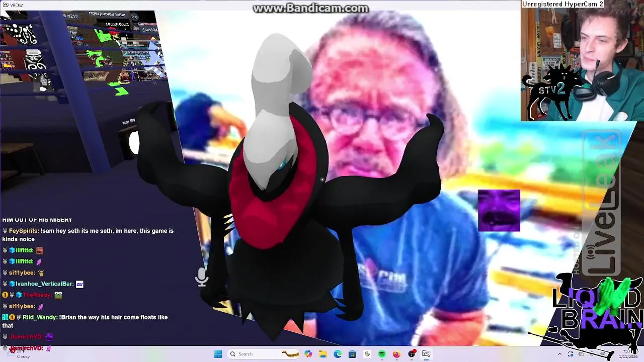Click the blue cube badge beside Ivanhoe_VerticalBar
Viewport: 644px width, 362px height.
(12, 284)
